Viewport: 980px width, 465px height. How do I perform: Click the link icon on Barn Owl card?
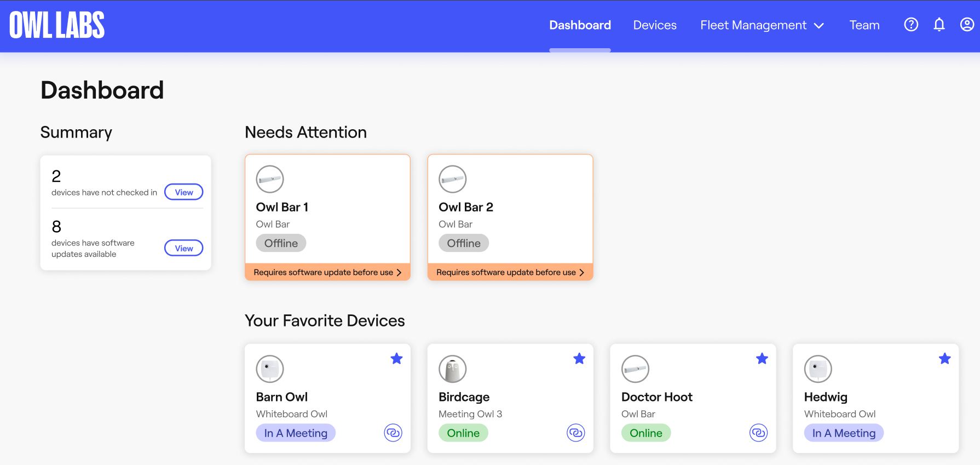(393, 433)
